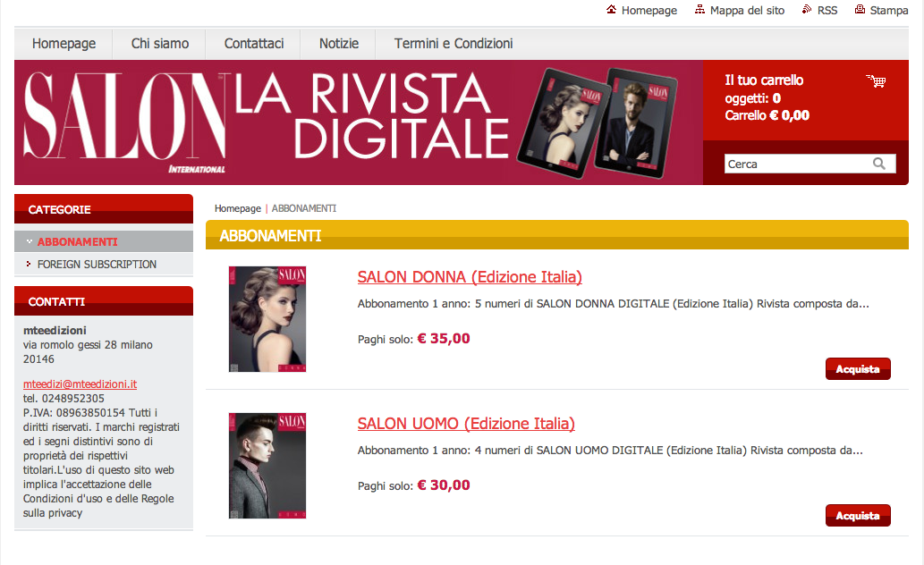The height and width of the screenshot is (565, 924).
Task: Click the SALON DONNA description text
Action: pyautogui.click(x=613, y=304)
